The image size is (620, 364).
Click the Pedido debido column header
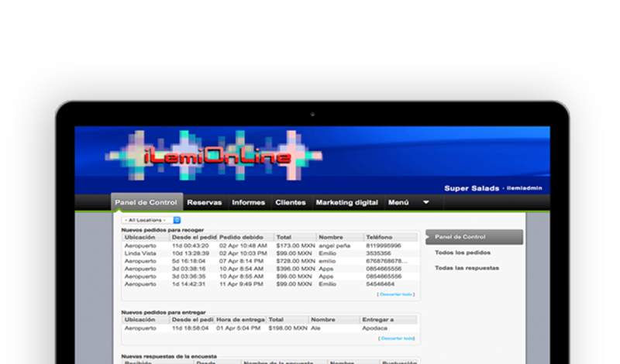pos(242,237)
